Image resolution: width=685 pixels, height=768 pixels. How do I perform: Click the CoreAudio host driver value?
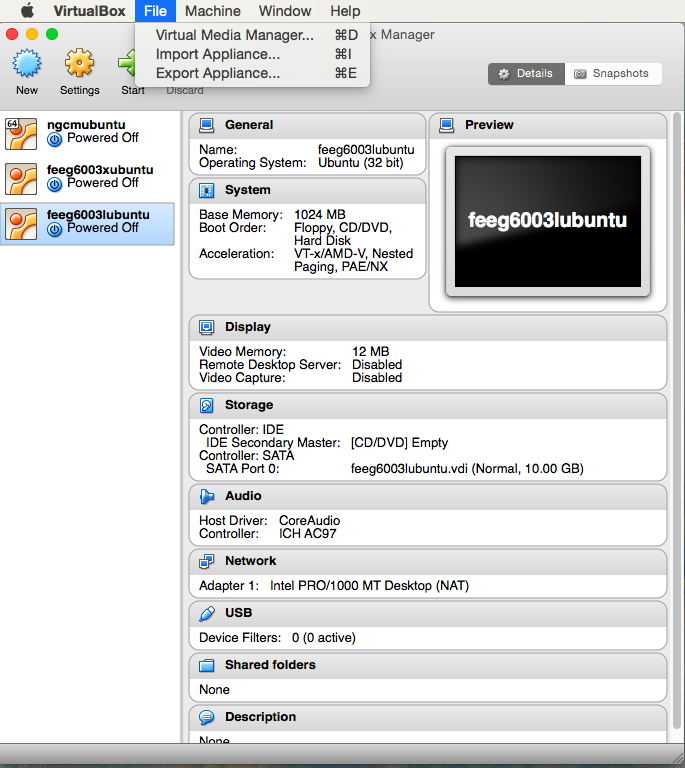pyautogui.click(x=309, y=521)
